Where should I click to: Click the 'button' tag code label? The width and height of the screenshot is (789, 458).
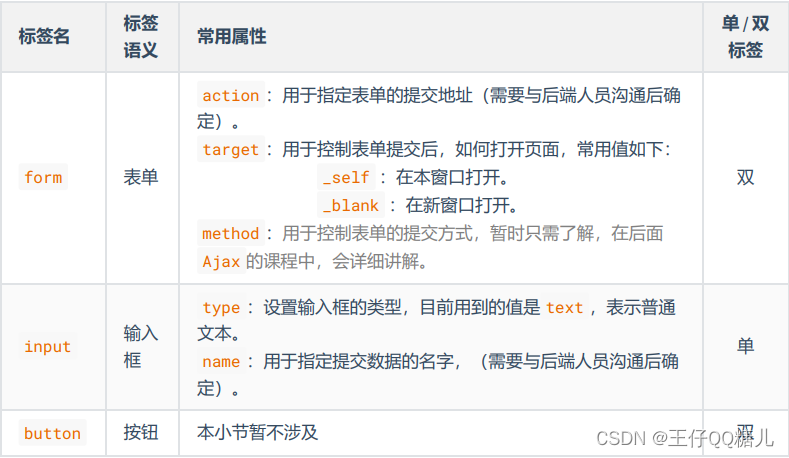click(x=52, y=433)
